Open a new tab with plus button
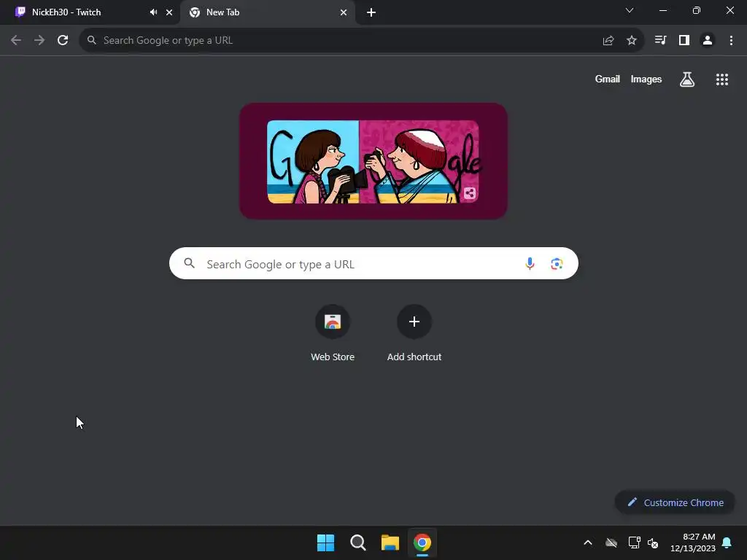Viewport: 747px width, 560px height. point(371,12)
